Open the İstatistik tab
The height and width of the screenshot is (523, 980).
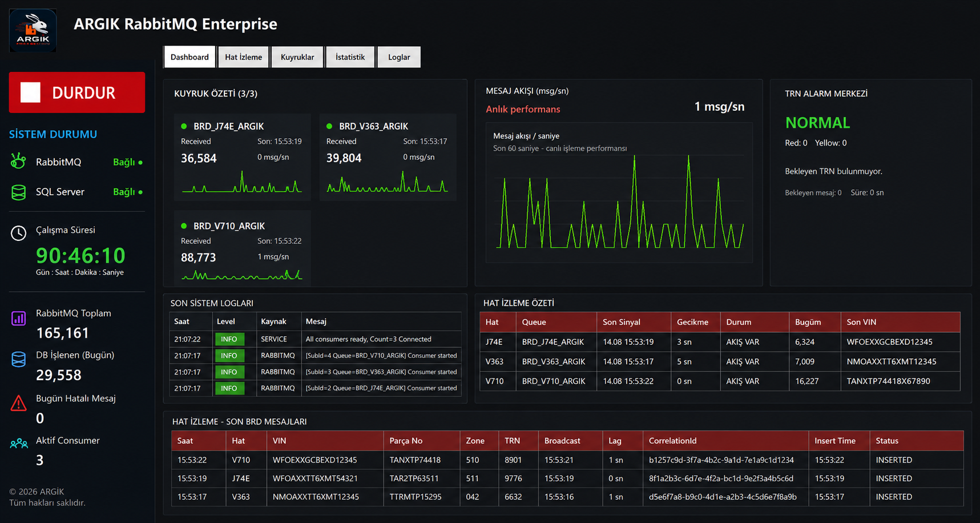pos(350,57)
